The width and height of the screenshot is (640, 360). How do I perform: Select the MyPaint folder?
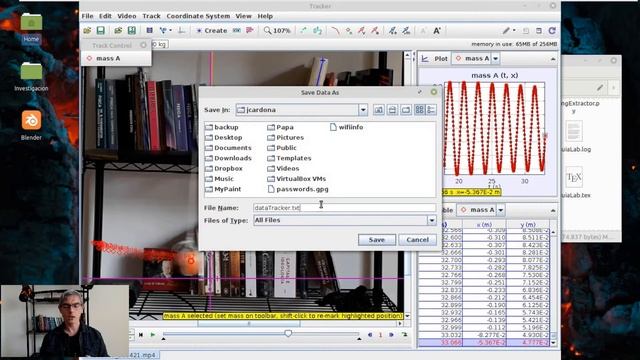(223, 189)
